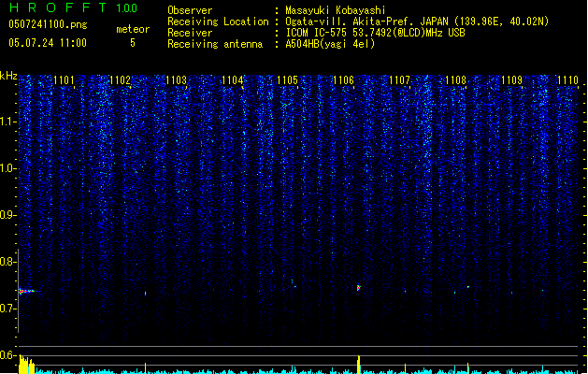Click the yellow power bars at graph start

pos(26,365)
